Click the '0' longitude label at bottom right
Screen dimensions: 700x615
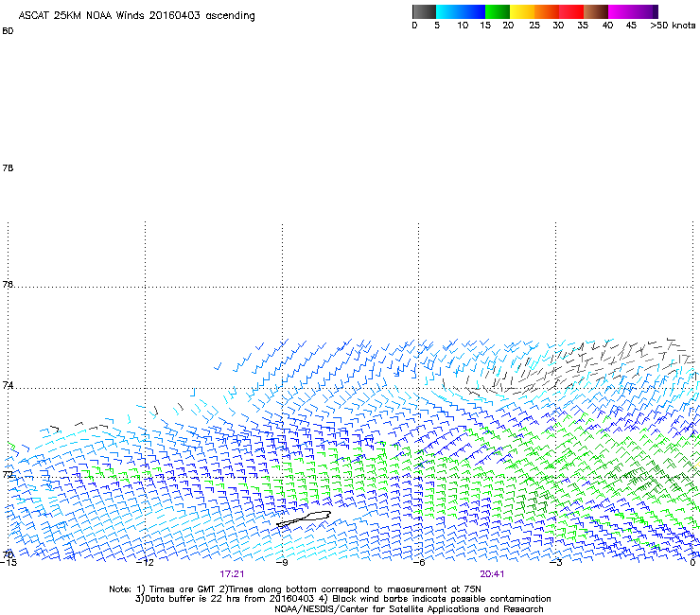(692, 563)
